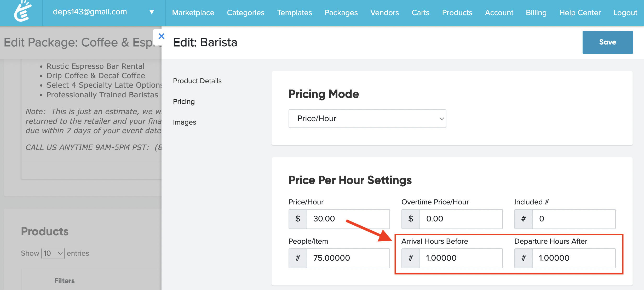Go to Packages in navigation
Image resolution: width=644 pixels, height=290 pixels.
[341, 13]
